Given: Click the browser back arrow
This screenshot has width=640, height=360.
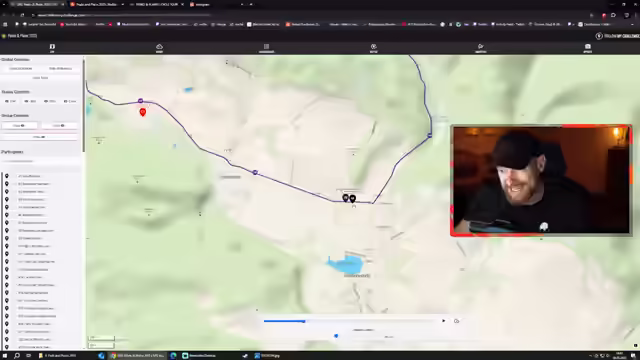Looking at the screenshot, I should tap(4, 15).
